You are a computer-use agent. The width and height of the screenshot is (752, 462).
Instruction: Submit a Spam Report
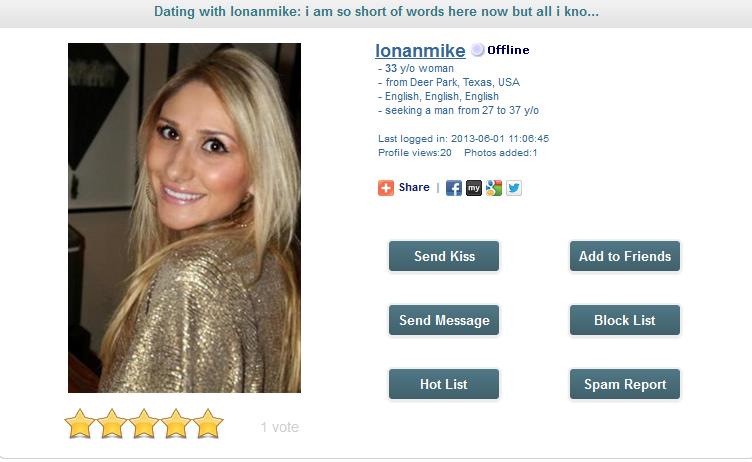pyautogui.click(x=625, y=384)
